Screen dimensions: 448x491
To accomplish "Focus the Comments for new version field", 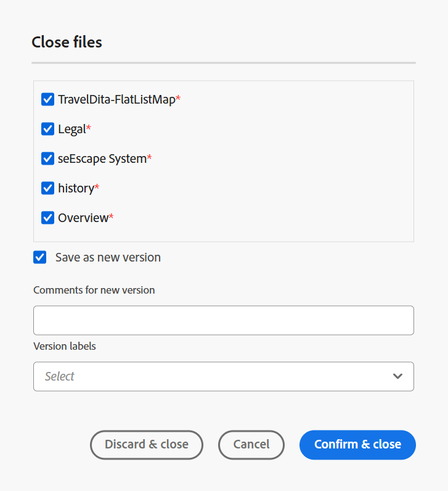I will (223, 320).
